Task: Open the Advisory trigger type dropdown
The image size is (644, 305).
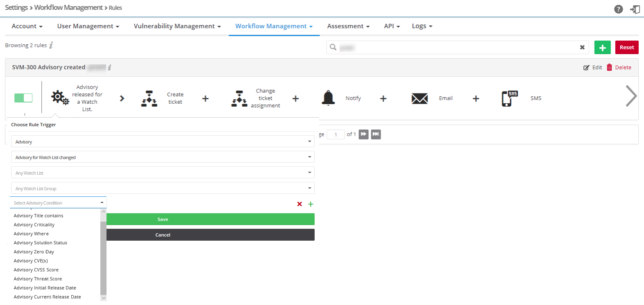Action: (163, 141)
